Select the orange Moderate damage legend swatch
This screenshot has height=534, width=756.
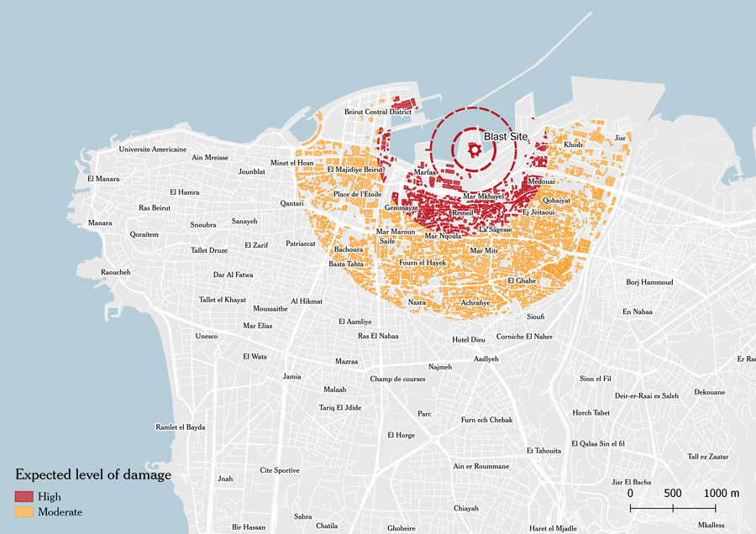[24, 511]
